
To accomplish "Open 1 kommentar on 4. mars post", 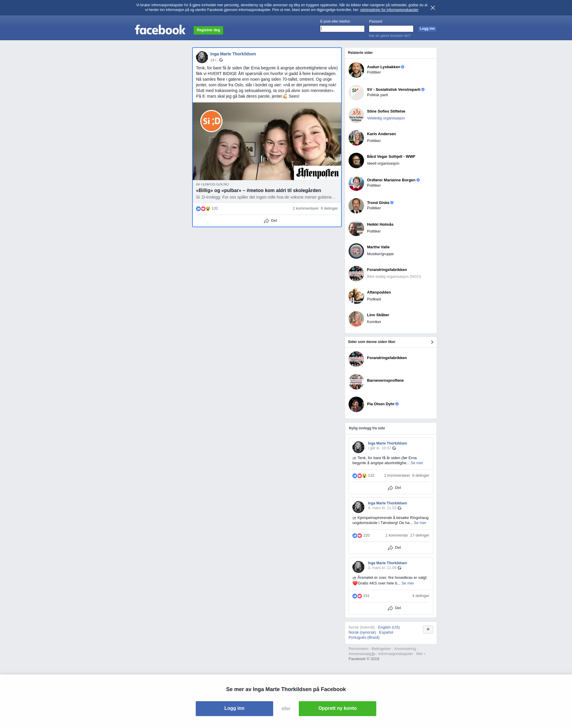I will 397,536.
